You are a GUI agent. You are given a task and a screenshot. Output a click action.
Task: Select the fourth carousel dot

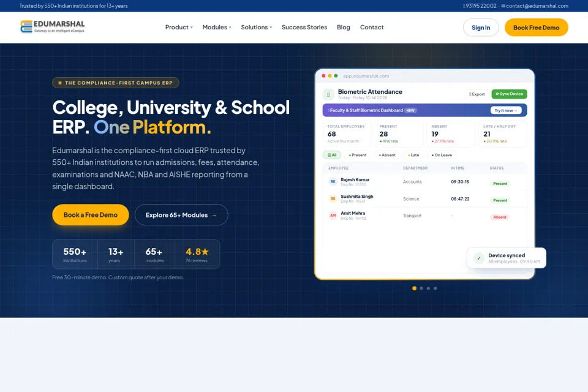click(x=435, y=288)
